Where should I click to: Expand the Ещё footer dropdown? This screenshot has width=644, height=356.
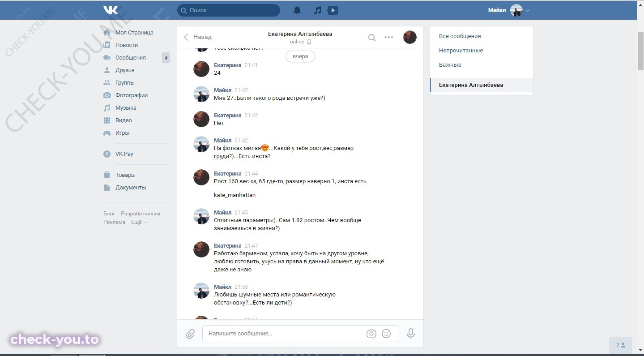(x=139, y=222)
